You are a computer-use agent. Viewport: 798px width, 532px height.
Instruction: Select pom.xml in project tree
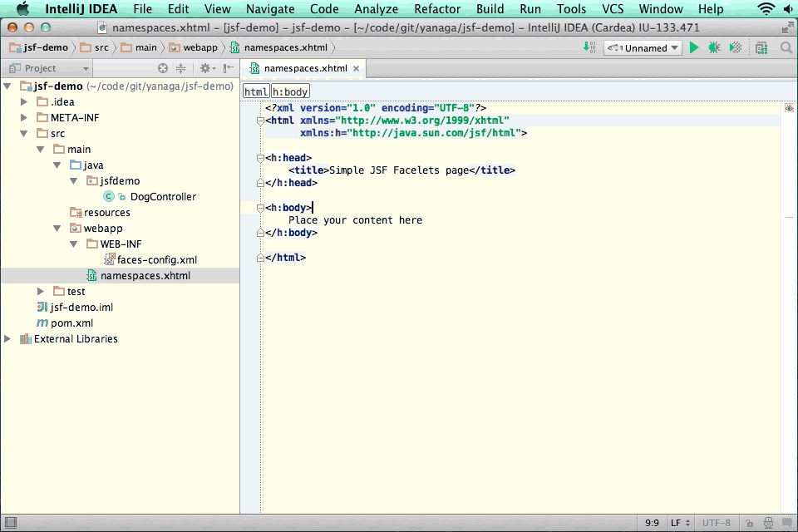[71, 323]
